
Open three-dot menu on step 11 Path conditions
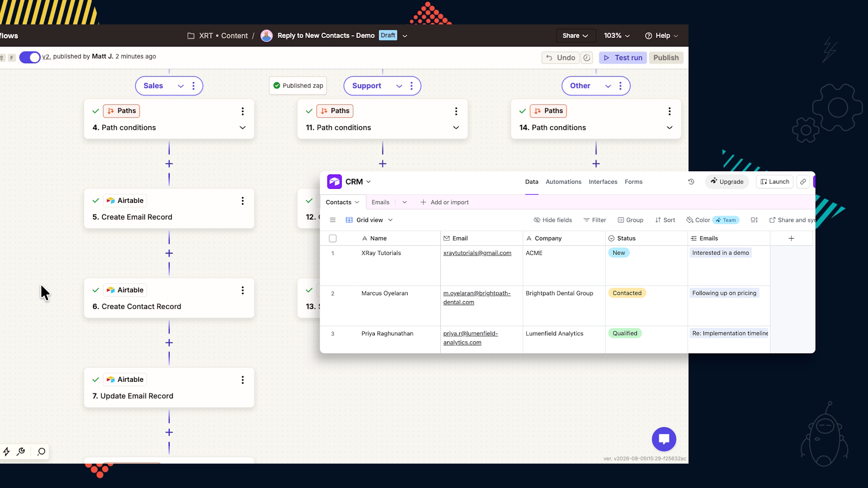(x=456, y=111)
